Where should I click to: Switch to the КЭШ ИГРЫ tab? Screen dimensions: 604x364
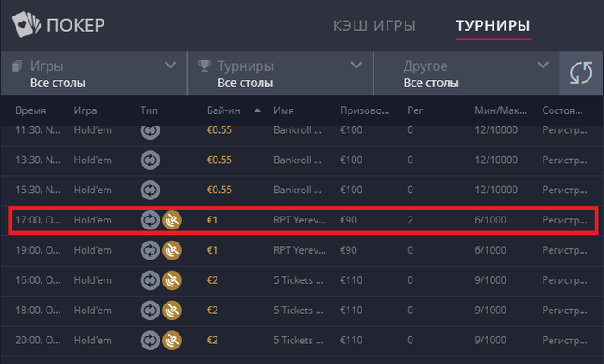tap(374, 26)
